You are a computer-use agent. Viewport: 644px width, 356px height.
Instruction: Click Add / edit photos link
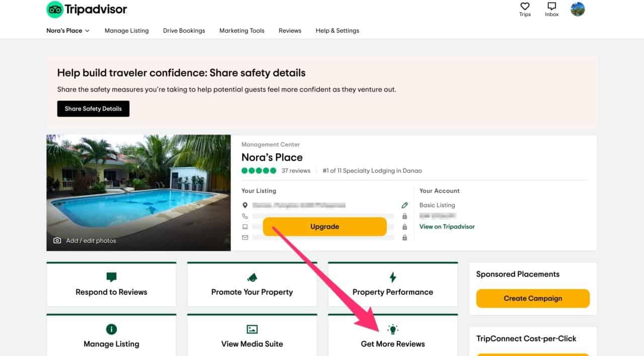tap(91, 241)
